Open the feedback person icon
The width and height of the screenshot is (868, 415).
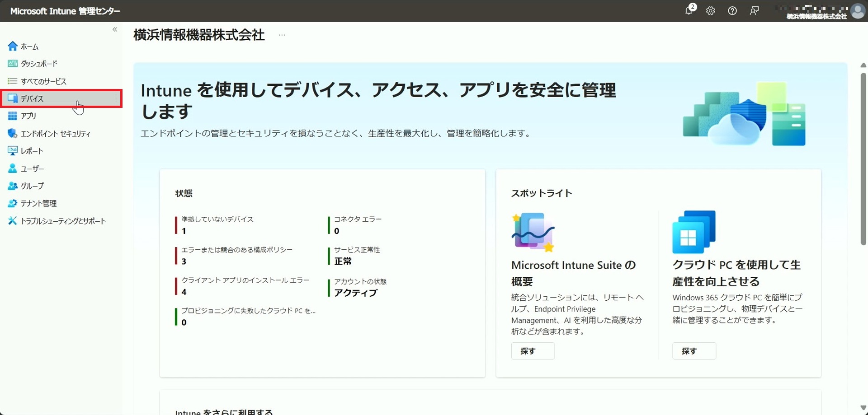click(754, 11)
